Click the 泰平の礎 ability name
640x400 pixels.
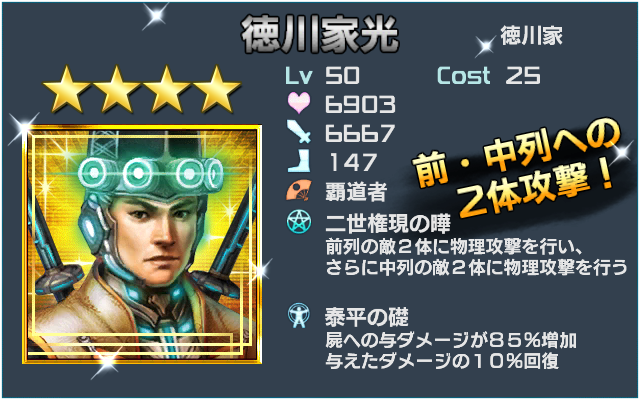pyautogui.click(x=367, y=317)
